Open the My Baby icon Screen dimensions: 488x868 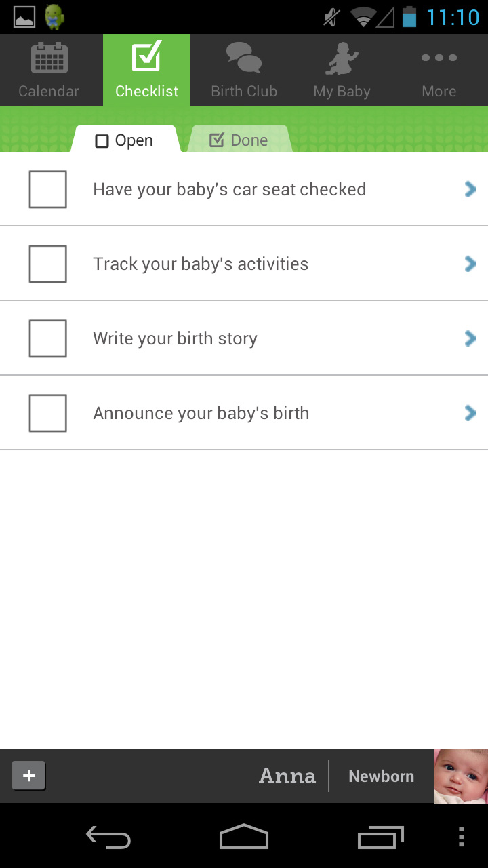[x=342, y=59]
